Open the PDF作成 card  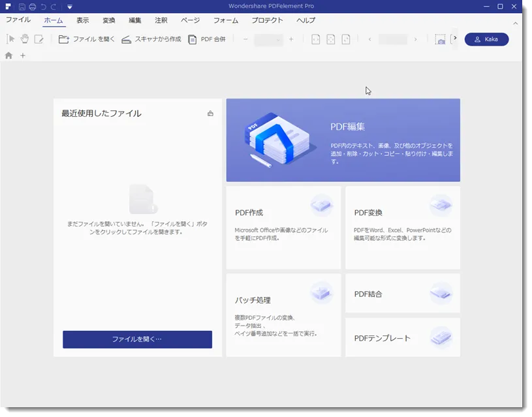(x=283, y=228)
